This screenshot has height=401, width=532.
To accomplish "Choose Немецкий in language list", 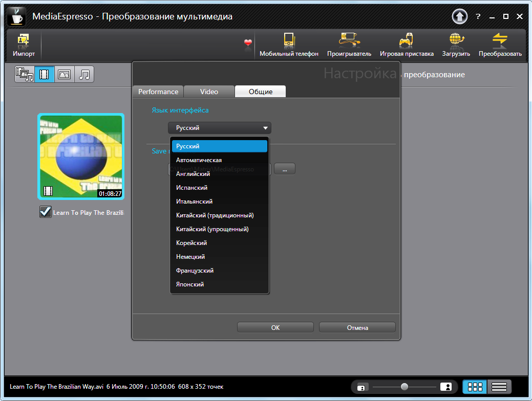I will 190,257.
